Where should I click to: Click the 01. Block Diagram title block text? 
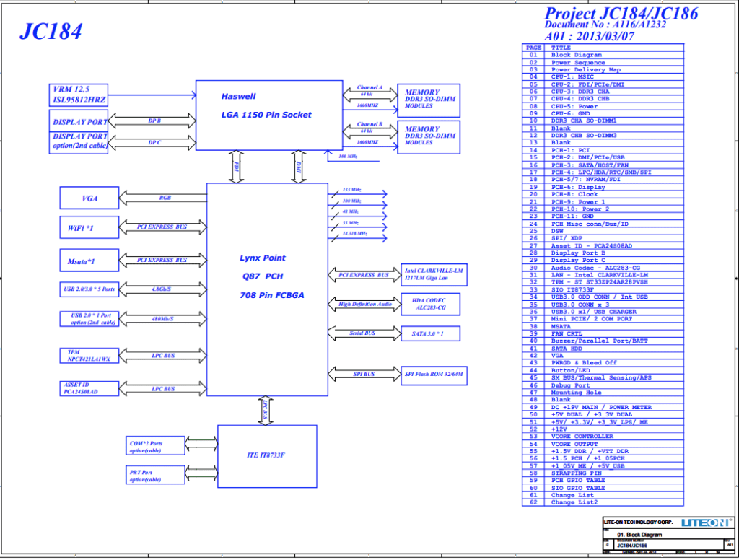(639, 535)
